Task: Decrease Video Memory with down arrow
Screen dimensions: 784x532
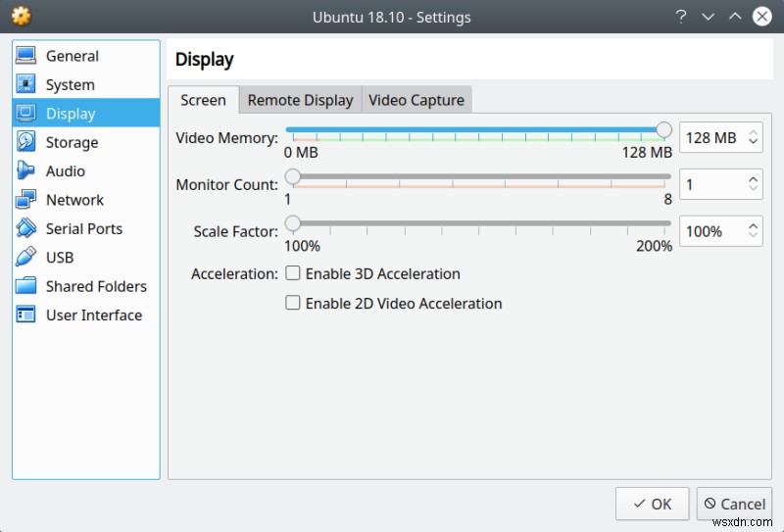Action: click(753, 141)
